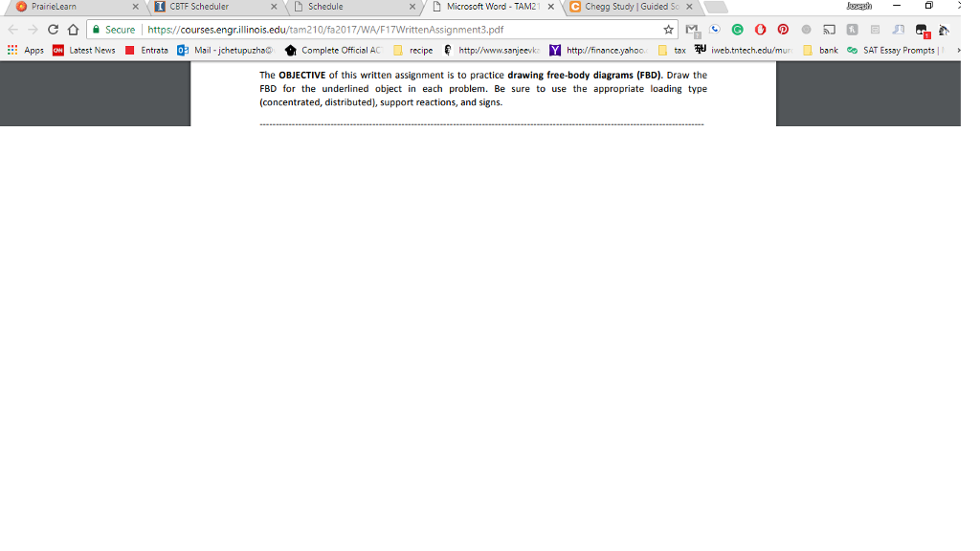Click the browser back navigation arrow
This screenshot has width=980, height=551.
12,29
